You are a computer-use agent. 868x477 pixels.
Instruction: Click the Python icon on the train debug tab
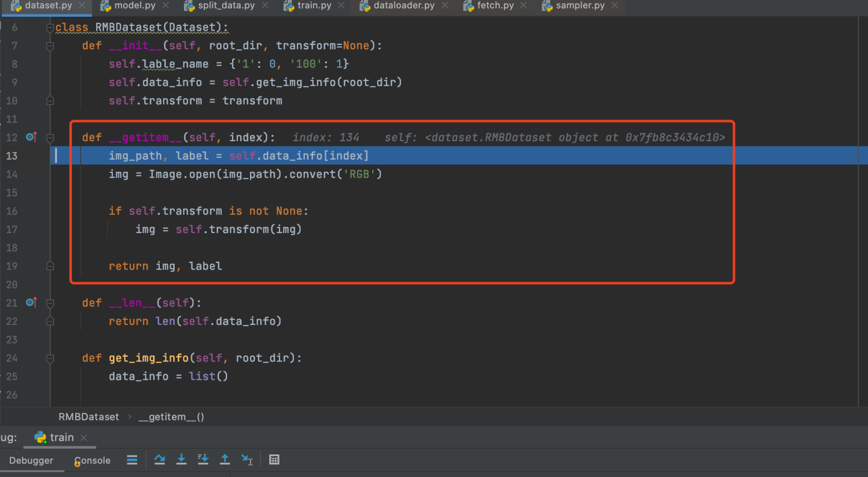point(39,437)
